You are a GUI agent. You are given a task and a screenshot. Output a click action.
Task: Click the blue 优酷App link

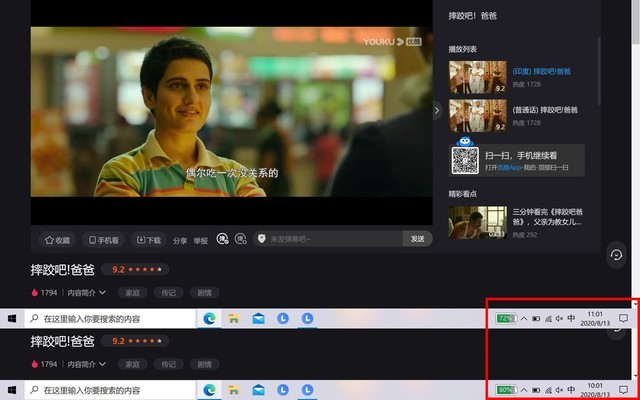(509, 168)
